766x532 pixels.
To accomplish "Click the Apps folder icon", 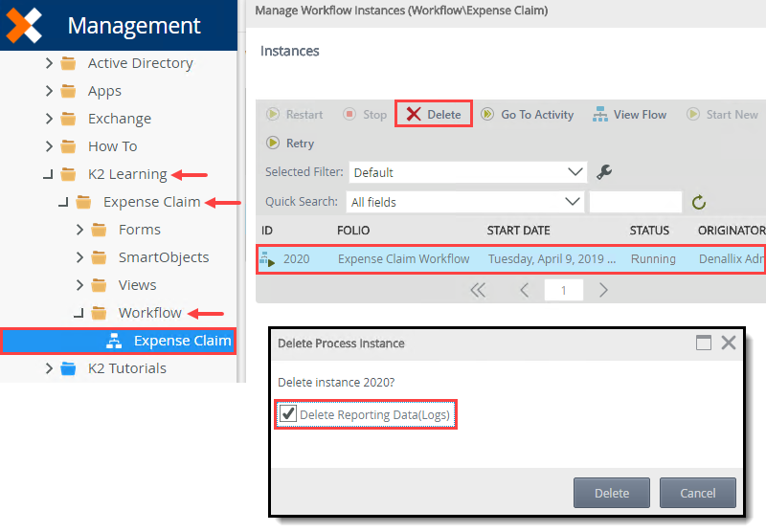I will point(68,91).
